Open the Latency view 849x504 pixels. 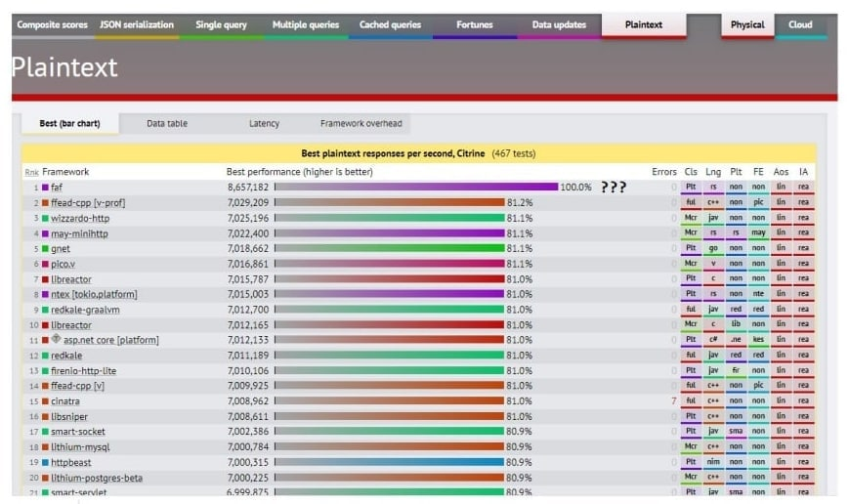(264, 123)
